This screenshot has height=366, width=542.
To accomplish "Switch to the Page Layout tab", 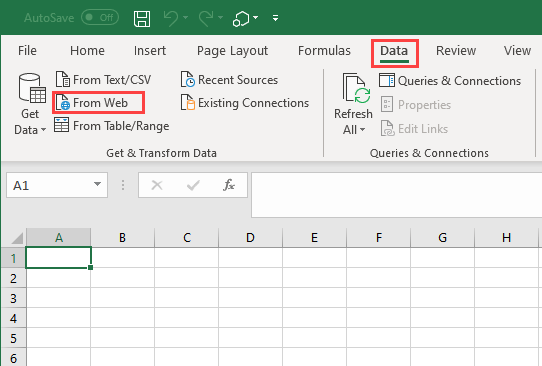I will (232, 51).
